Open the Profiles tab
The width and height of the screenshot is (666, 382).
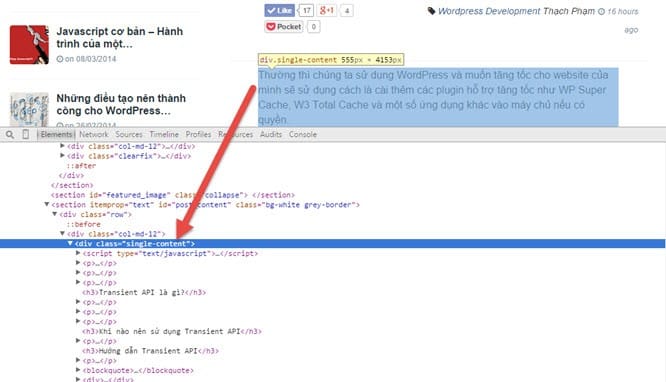pyautogui.click(x=198, y=134)
